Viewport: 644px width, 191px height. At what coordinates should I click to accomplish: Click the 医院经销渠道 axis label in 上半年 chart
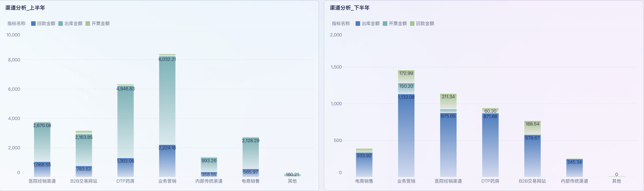coord(42,181)
